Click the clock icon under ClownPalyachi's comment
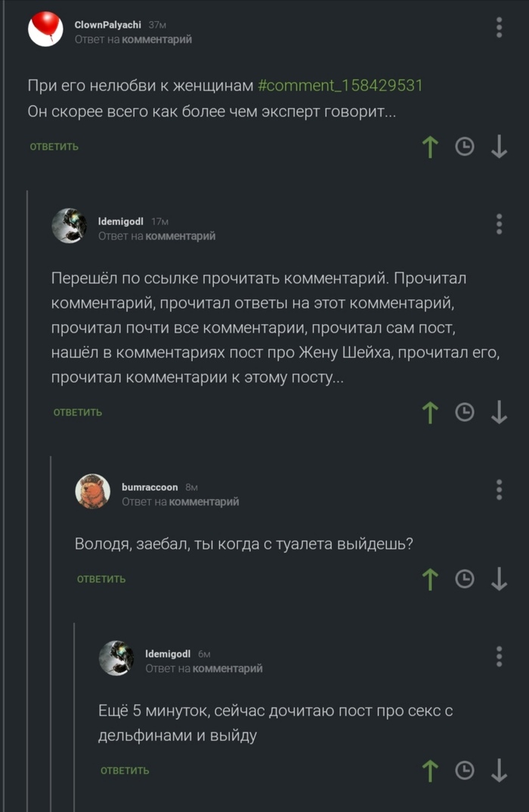This screenshot has height=812, width=529. (464, 147)
